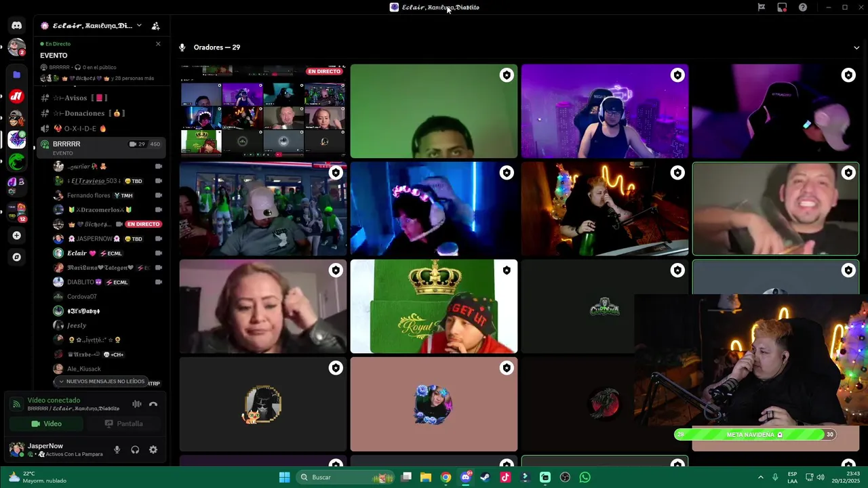The image size is (868, 488).
Task: Deafen with the headphones icon
Action: [x=135, y=449]
